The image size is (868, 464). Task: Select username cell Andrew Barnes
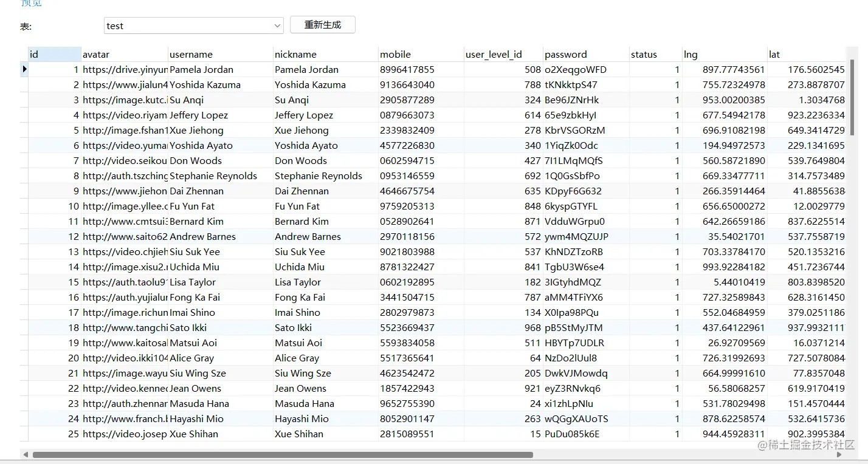221,236
